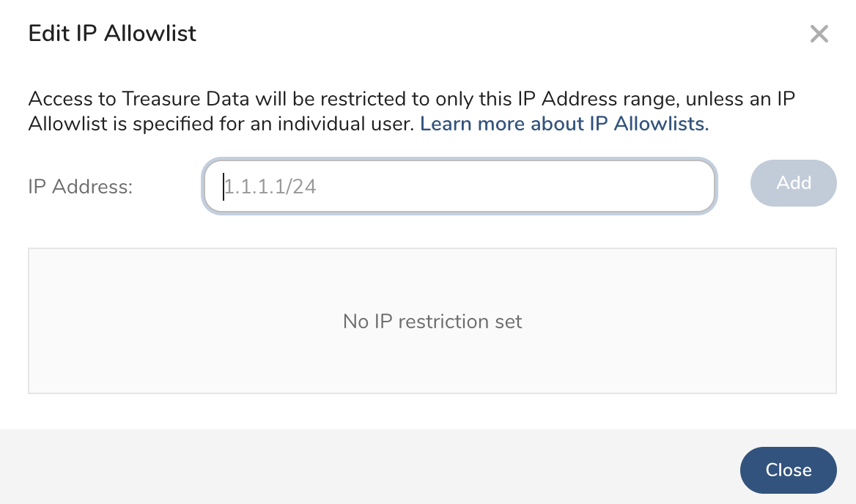The width and height of the screenshot is (856, 504).
Task: Focus the IP Address input field
Action: coord(459,187)
